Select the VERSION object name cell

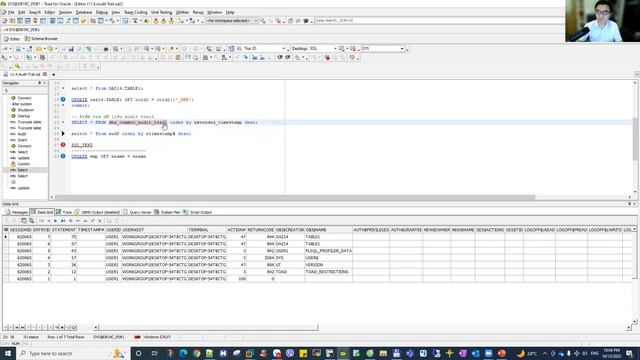coord(328,265)
